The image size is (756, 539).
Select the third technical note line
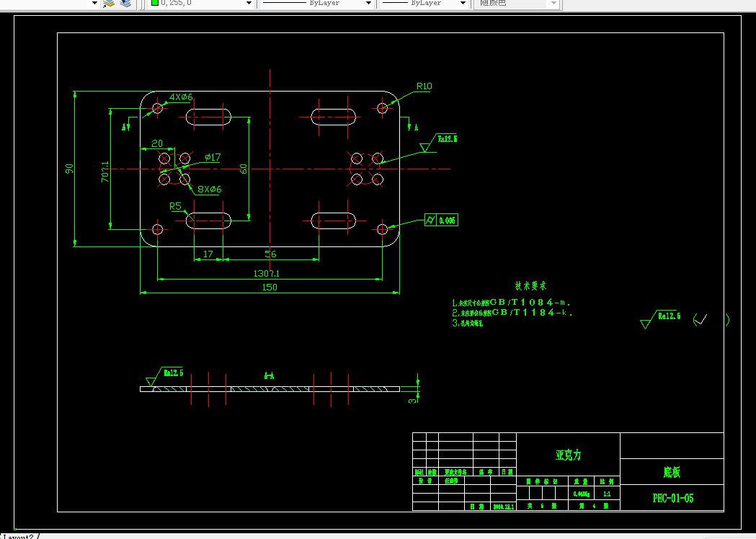pos(467,323)
